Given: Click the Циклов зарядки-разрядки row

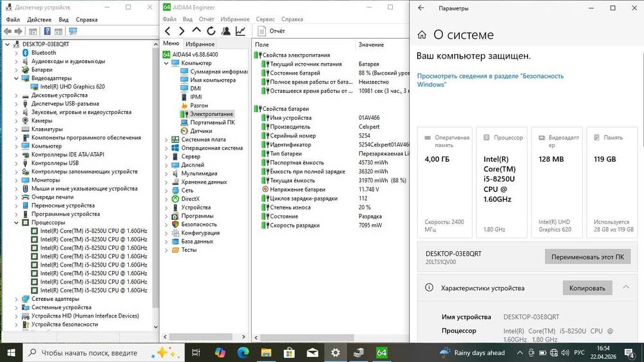Looking at the screenshot, I should [x=331, y=198].
